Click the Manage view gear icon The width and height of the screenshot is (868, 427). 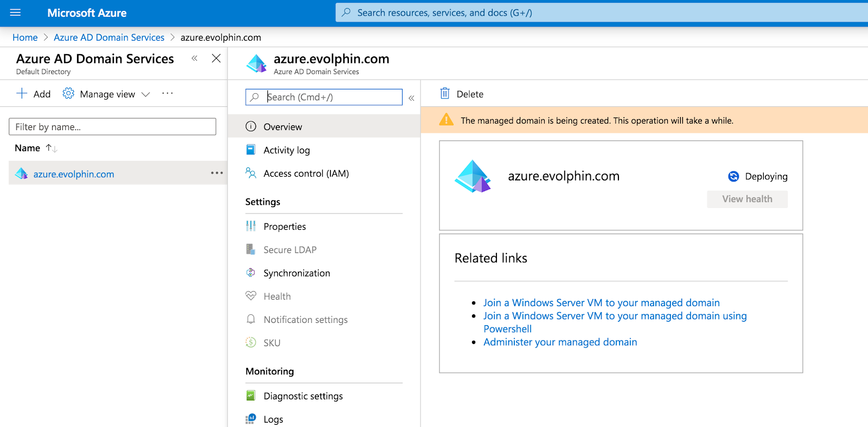tap(68, 94)
